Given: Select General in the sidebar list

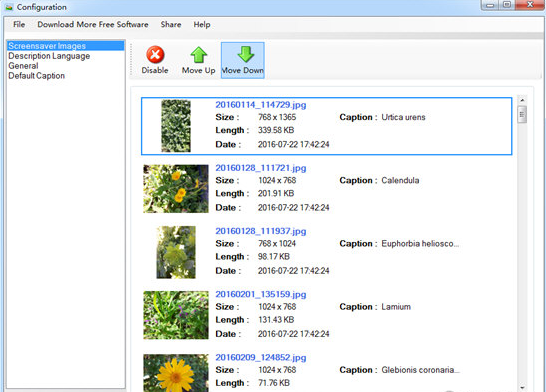Looking at the screenshot, I should (x=23, y=66).
